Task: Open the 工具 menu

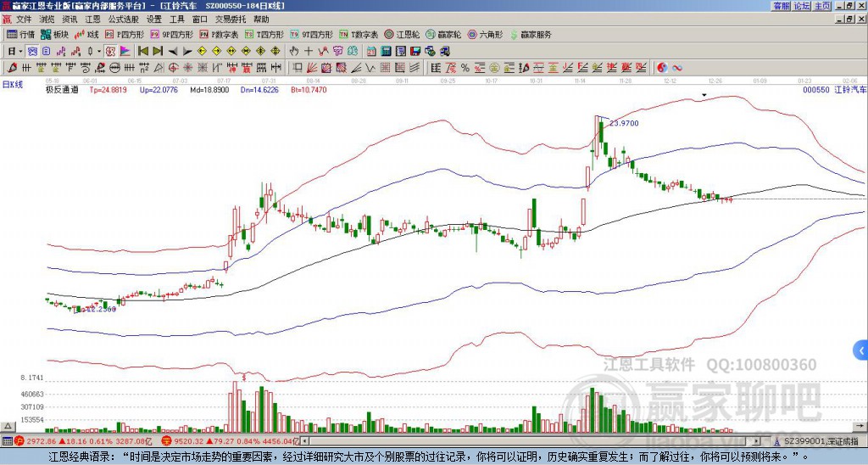Action: click(x=177, y=20)
